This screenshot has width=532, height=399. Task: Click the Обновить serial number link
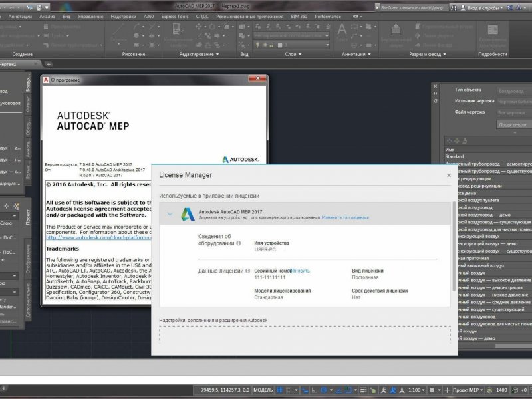(301, 271)
